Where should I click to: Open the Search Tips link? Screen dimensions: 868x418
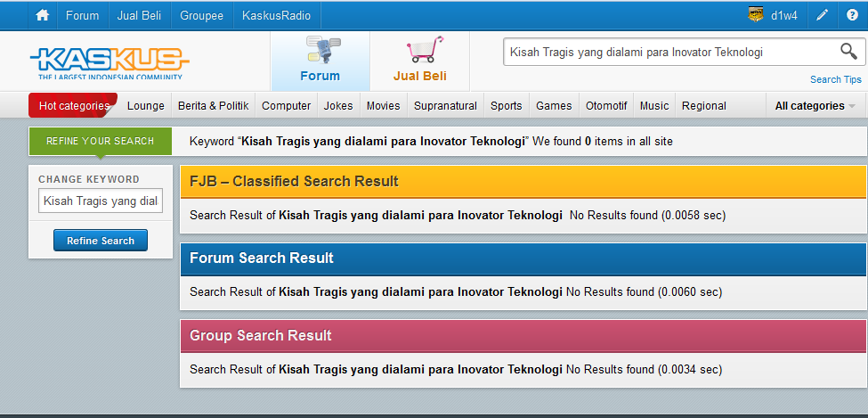click(835, 79)
